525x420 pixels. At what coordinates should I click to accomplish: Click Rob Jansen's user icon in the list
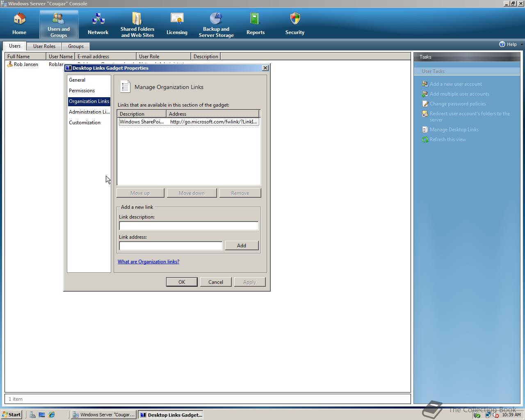[10, 64]
